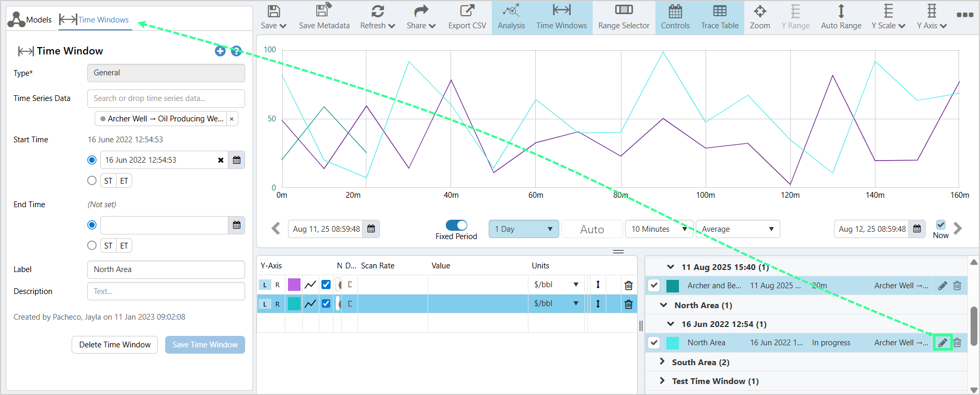Select the ST/ET radio button under Start Time
This screenshot has width=980, height=395.
(92, 180)
